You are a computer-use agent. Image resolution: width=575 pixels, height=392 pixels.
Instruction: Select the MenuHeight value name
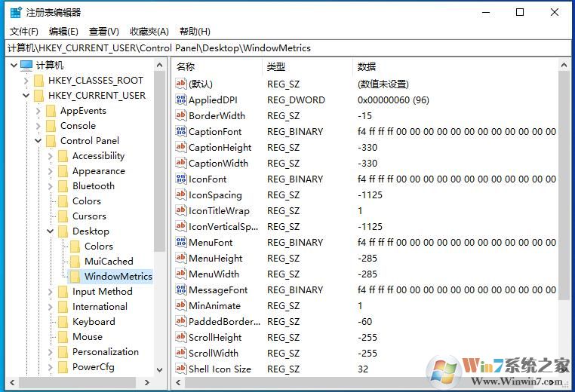click(x=216, y=259)
